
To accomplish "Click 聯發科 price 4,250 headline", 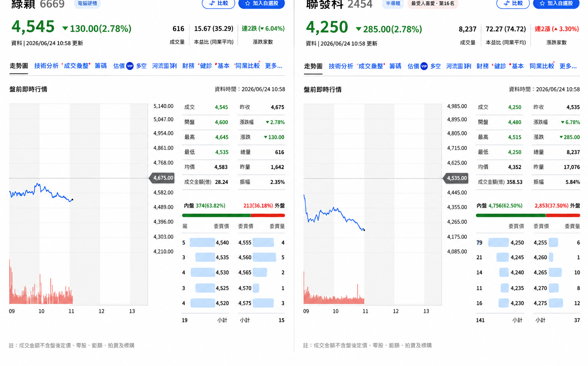I will 327,27.
